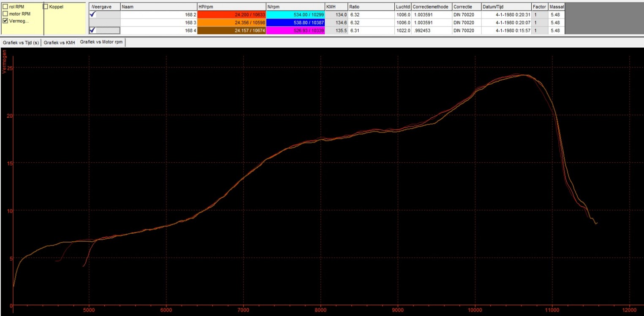Click Ratio value 6.31
The height and width of the screenshot is (316, 644).
371,30
